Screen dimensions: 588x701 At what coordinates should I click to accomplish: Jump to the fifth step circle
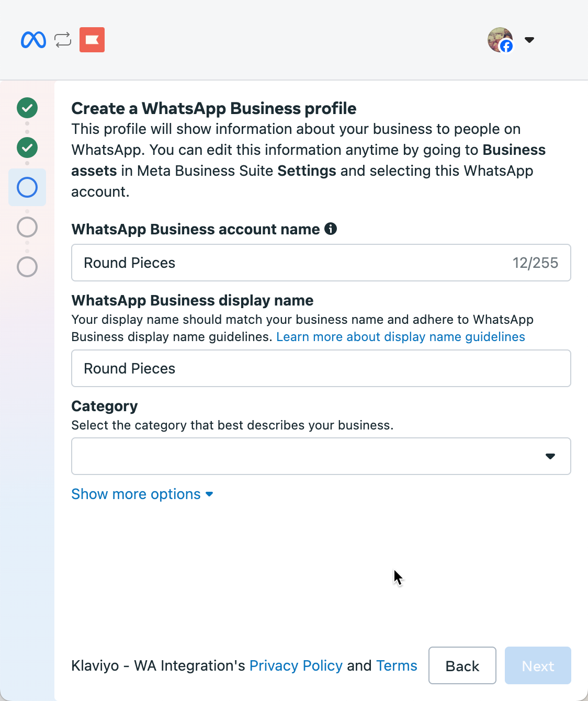click(27, 267)
